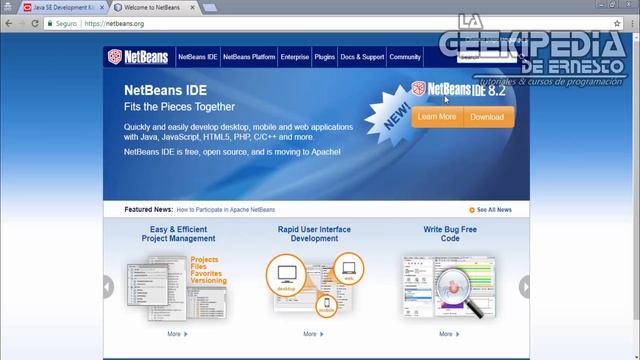The width and height of the screenshot is (640, 360).
Task: Click desktop circle icon in UI illustration
Action: [286, 275]
